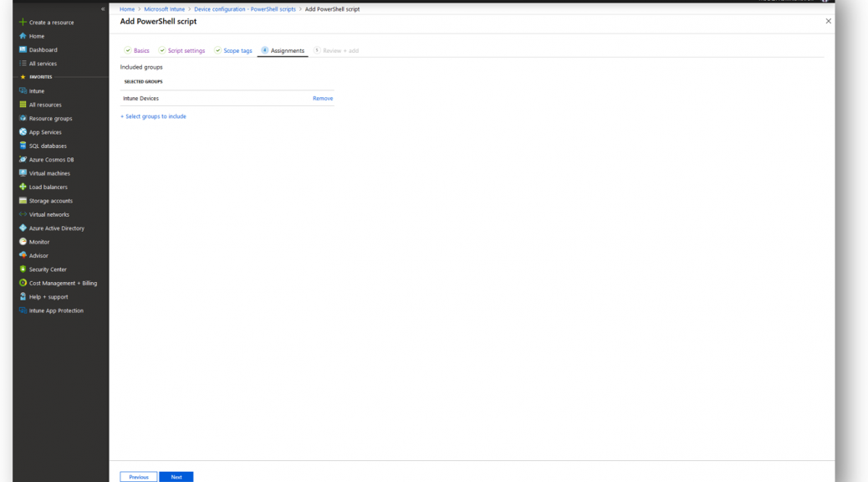Open the Intune icon in favorites
The height and width of the screenshot is (482, 868).
[x=23, y=91]
